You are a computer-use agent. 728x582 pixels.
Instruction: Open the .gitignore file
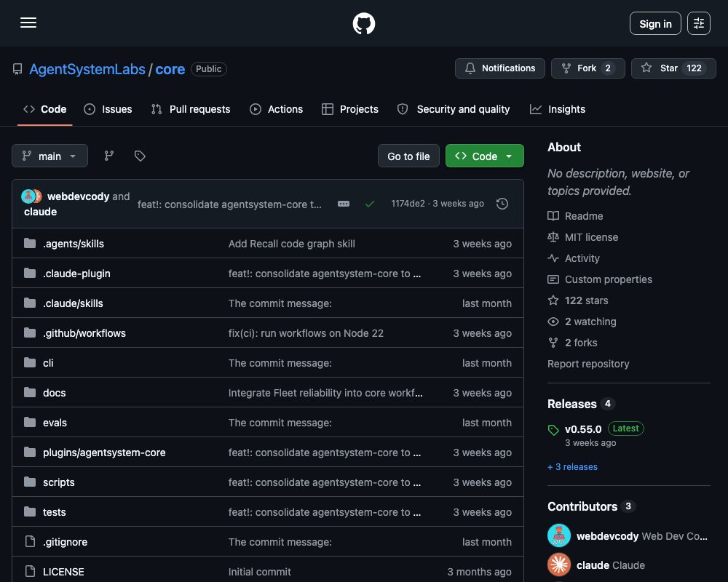(x=65, y=541)
